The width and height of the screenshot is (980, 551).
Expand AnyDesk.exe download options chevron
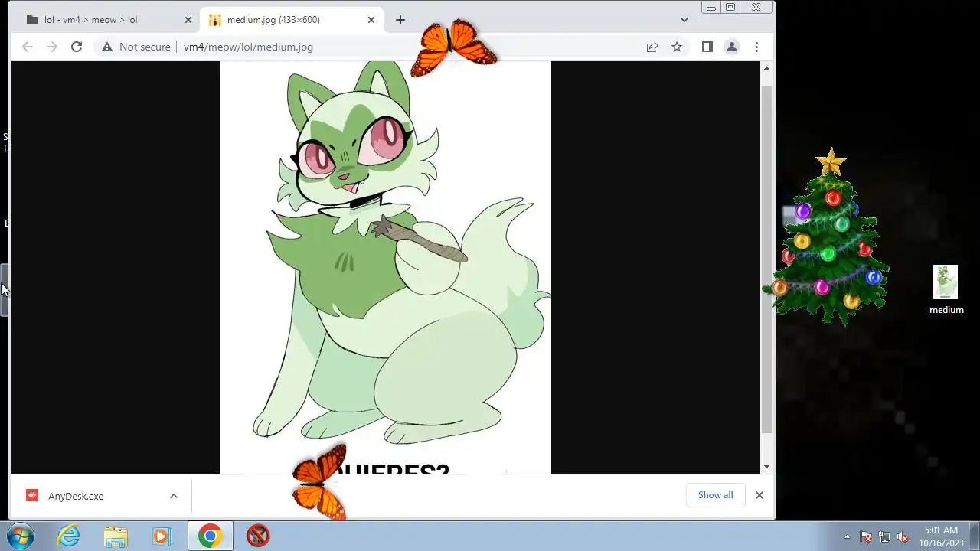(174, 496)
